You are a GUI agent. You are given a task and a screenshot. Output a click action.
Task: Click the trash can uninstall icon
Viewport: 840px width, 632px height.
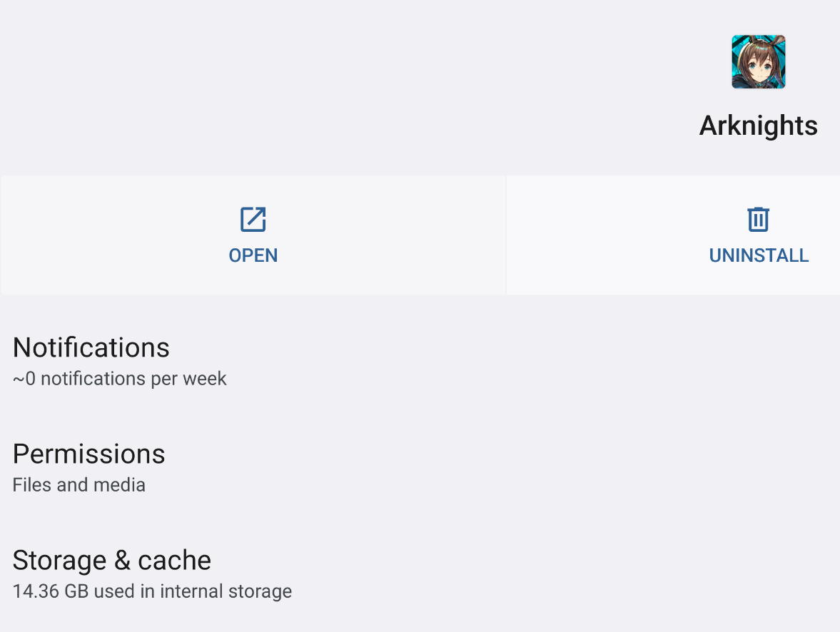click(759, 219)
